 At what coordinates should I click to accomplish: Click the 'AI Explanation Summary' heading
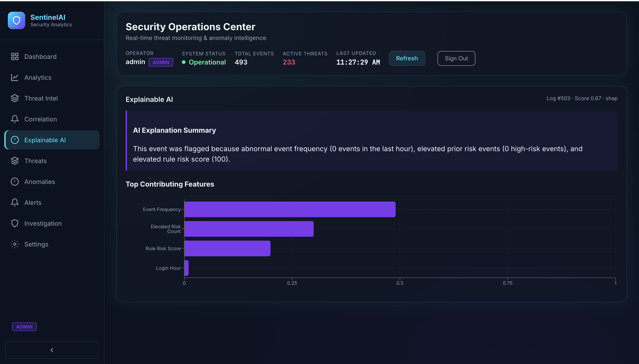[174, 130]
